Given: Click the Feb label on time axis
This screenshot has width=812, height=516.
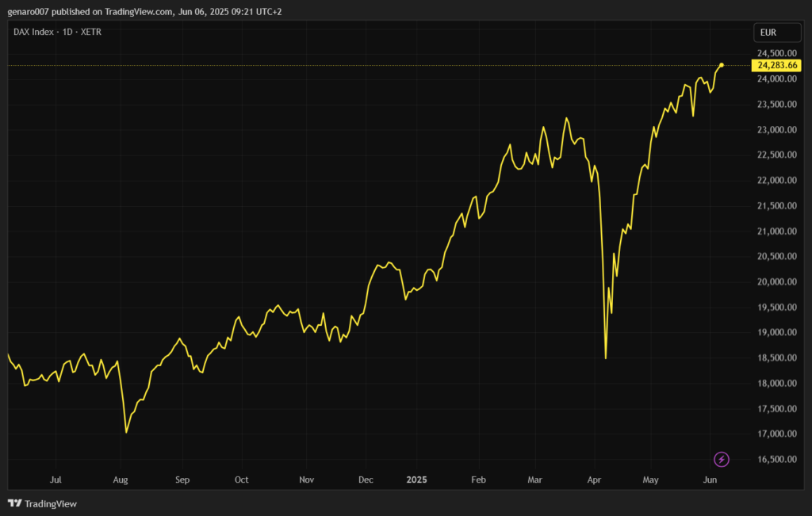Looking at the screenshot, I should click(477, 480).
